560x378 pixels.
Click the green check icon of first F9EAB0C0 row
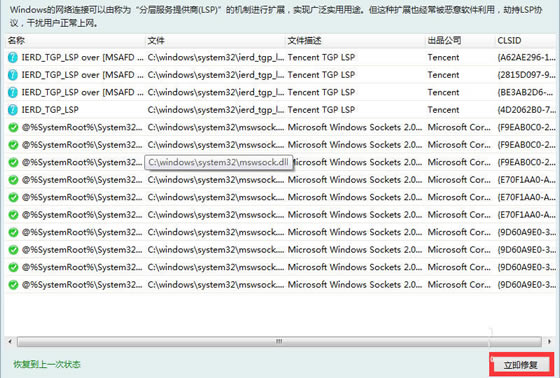tap(13, 127)
